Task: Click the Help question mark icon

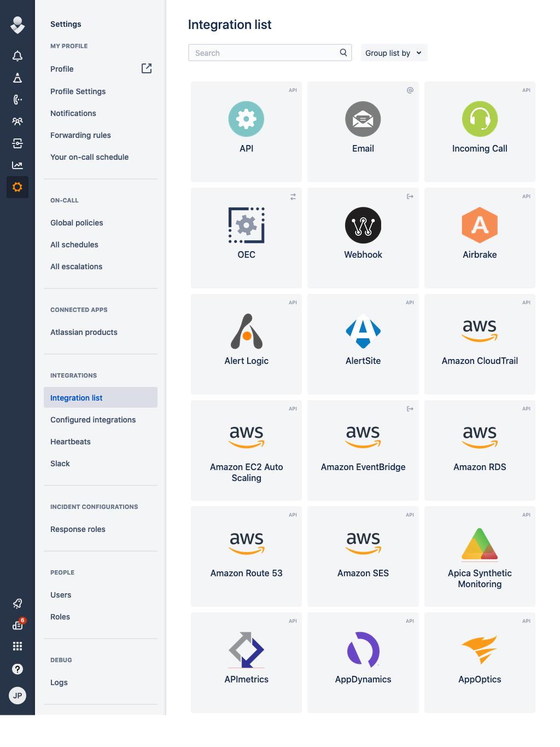Action: coord(17,669)
